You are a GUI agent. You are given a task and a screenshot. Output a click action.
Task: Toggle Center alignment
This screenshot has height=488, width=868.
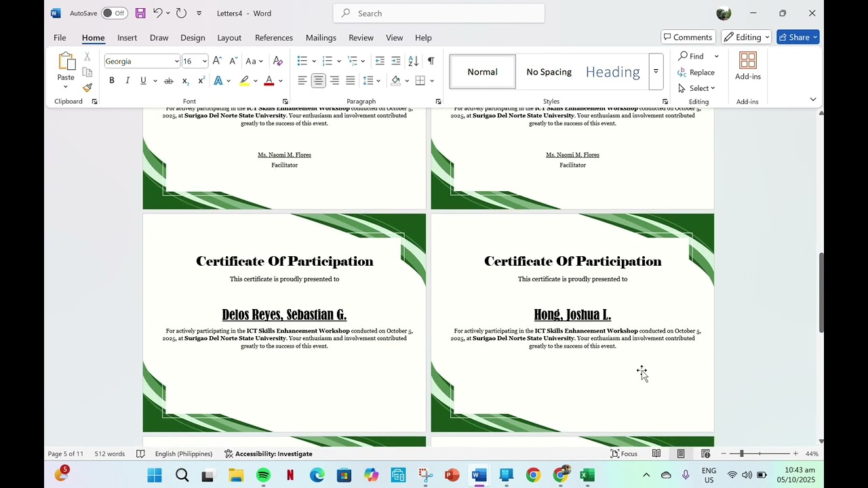318,81
